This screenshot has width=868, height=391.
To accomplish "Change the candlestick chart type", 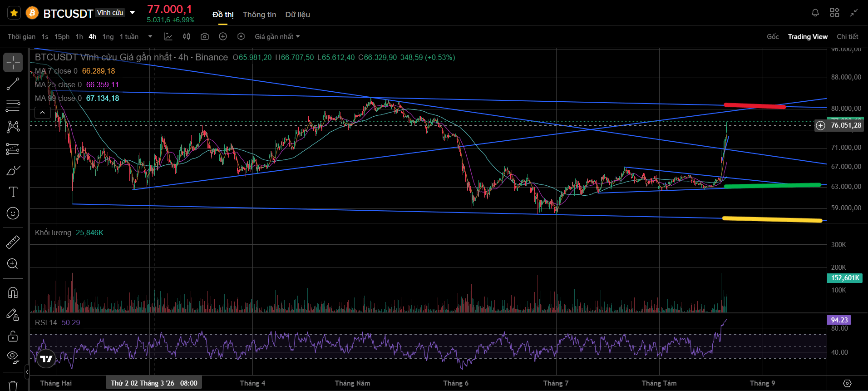I will pos(187,36).
